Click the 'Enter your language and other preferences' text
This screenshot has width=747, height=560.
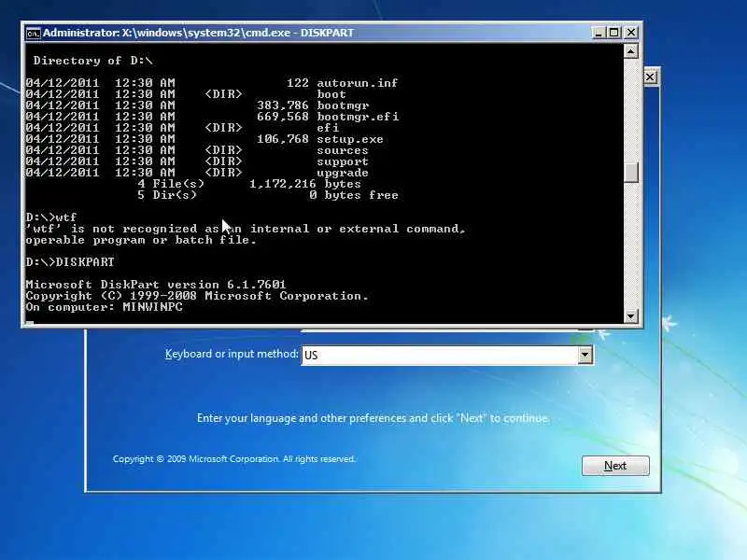[373, 418]
